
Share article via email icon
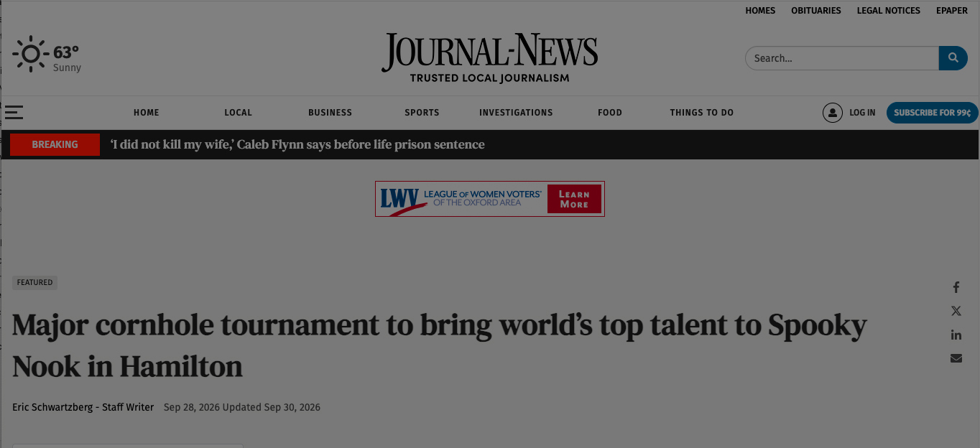[x=956, y=358]
